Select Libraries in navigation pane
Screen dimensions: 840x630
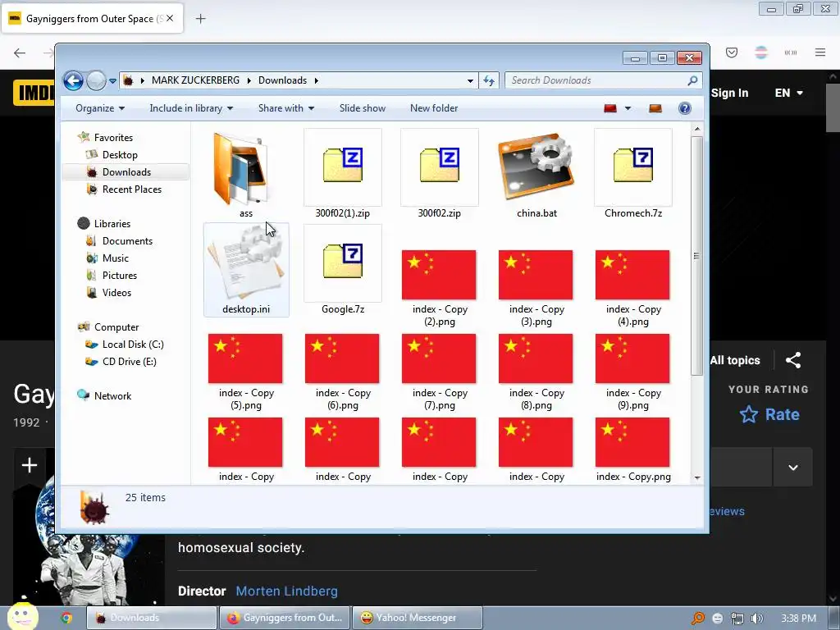pos(112,223)
